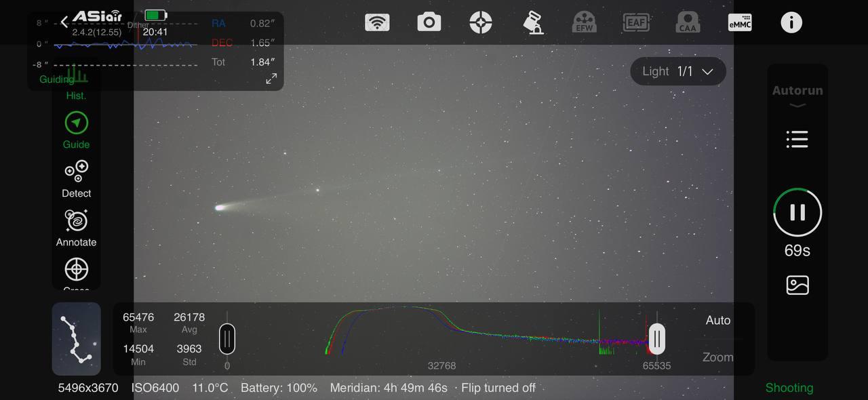Open the Wi-Fi settings icon
Screen dimensions: 868x400
click(377, 22)
